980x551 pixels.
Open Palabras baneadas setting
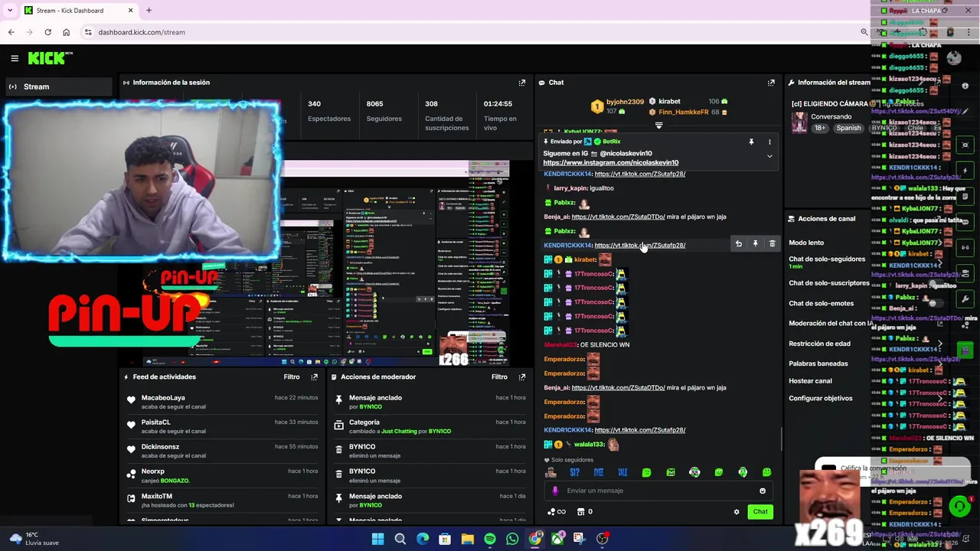click(818, 364)
